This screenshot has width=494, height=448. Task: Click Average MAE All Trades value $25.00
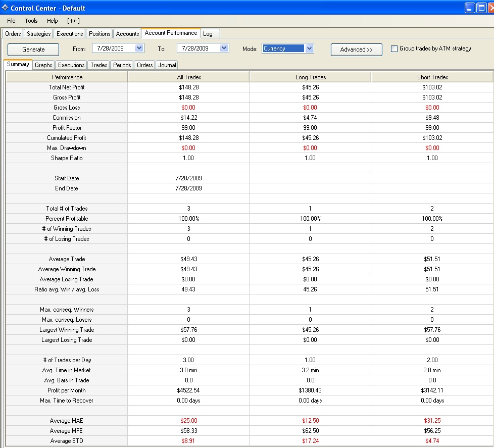point(189,421)
